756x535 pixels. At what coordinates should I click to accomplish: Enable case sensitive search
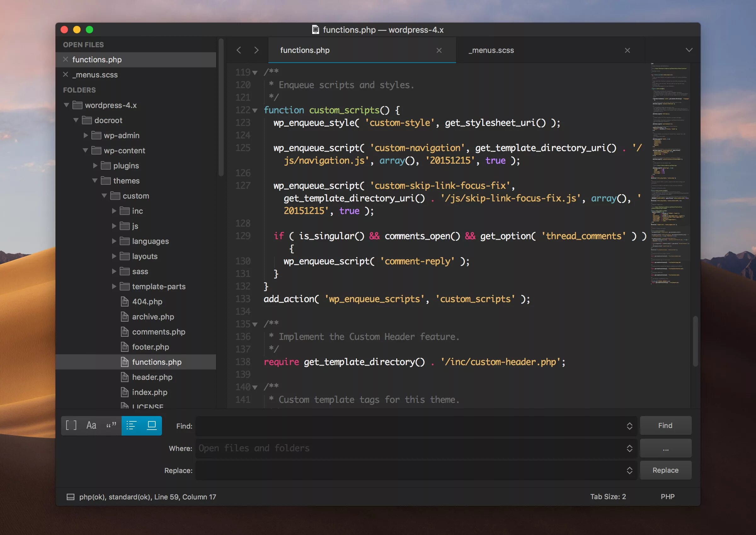[91, 425]
